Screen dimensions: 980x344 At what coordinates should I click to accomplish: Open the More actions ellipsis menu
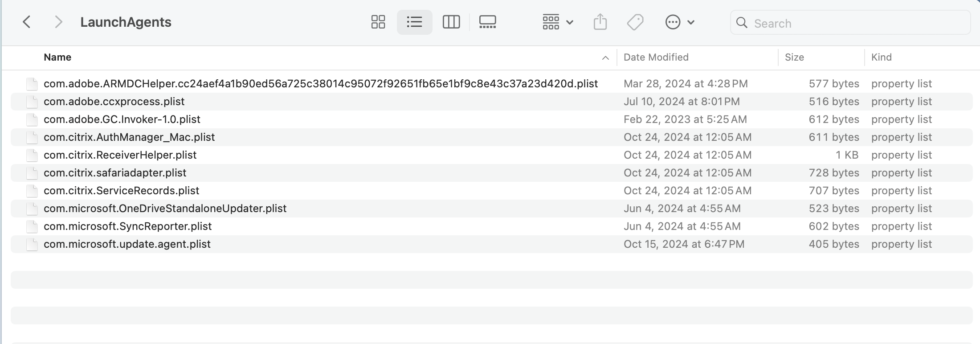tap(679, 22)
